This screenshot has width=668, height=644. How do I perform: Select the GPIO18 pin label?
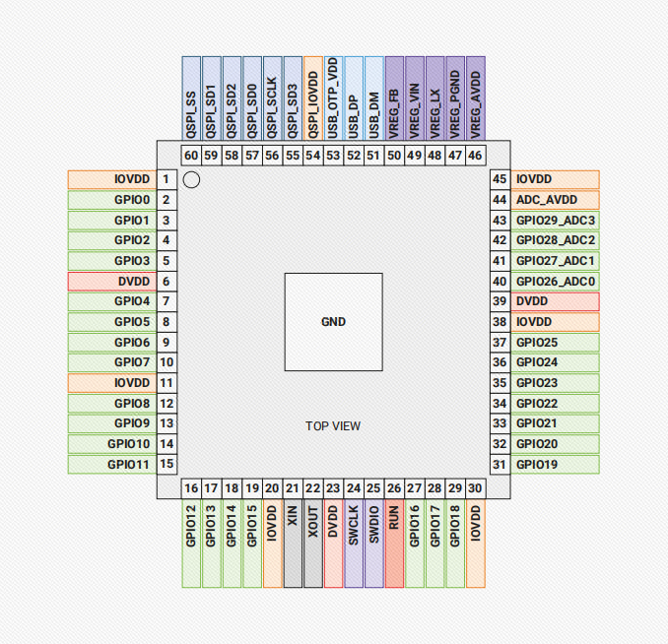coord(455,544)
